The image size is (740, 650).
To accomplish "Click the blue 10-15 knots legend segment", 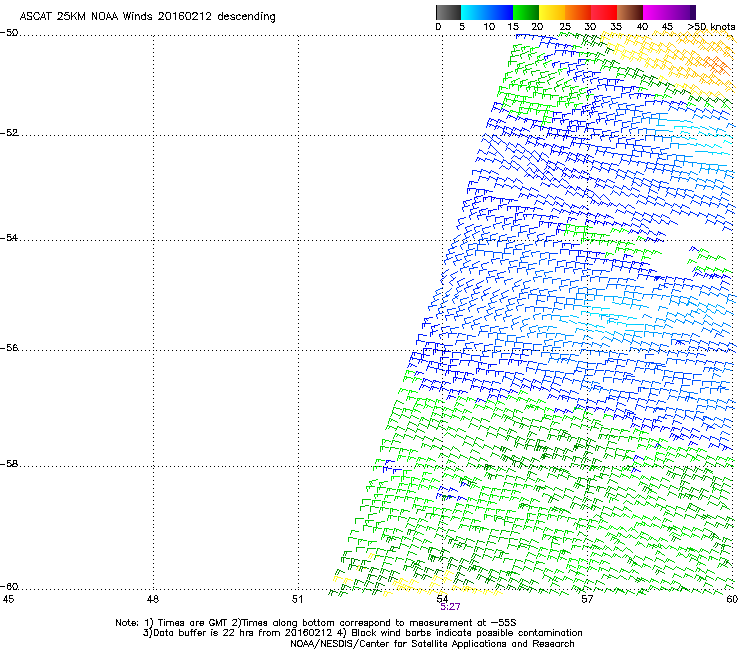I will point(500,12).
